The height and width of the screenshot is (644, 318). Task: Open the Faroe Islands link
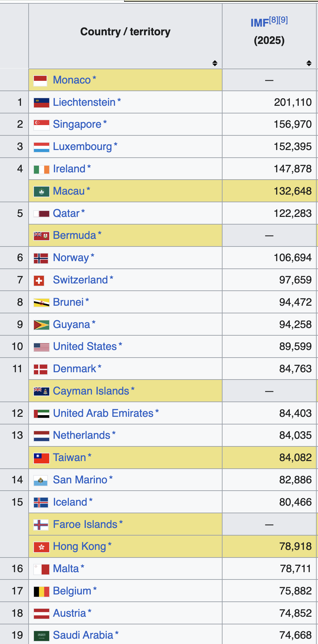(85, 525)
